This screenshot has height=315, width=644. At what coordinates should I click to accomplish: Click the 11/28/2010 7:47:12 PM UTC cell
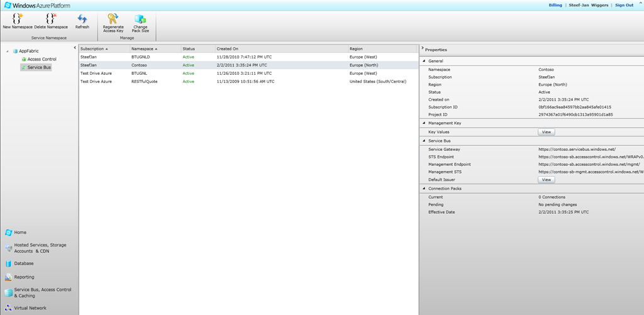click(x=244, y=57)
